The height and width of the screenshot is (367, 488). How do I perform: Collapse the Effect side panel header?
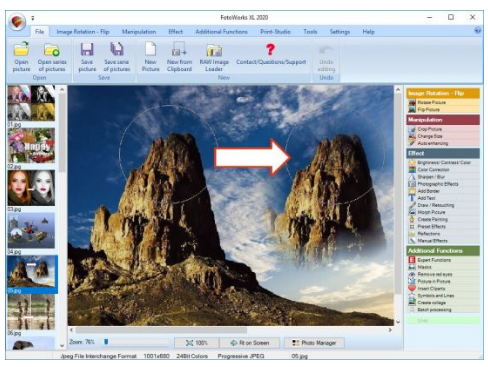443,153
